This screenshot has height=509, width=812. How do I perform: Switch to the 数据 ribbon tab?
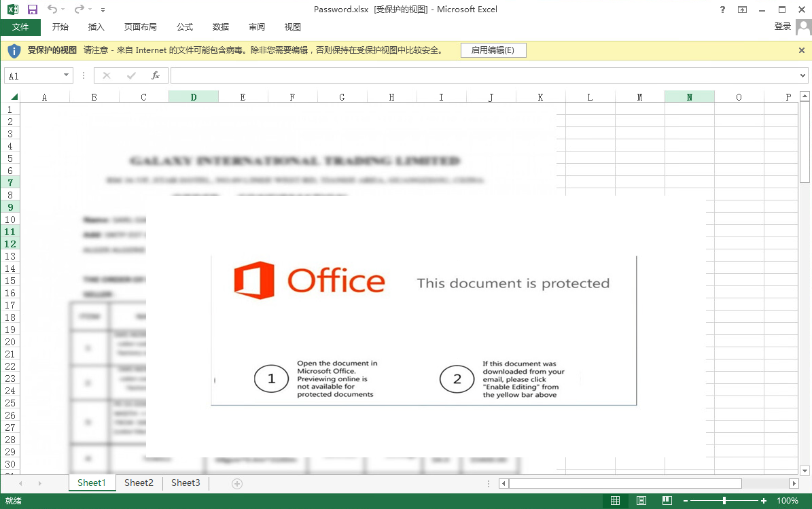point(221,27)
